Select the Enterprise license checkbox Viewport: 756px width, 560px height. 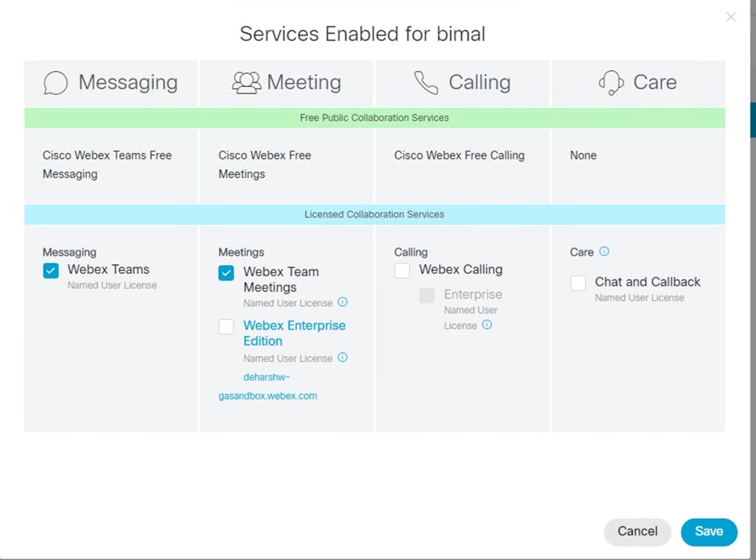click(x=427, y=296)
